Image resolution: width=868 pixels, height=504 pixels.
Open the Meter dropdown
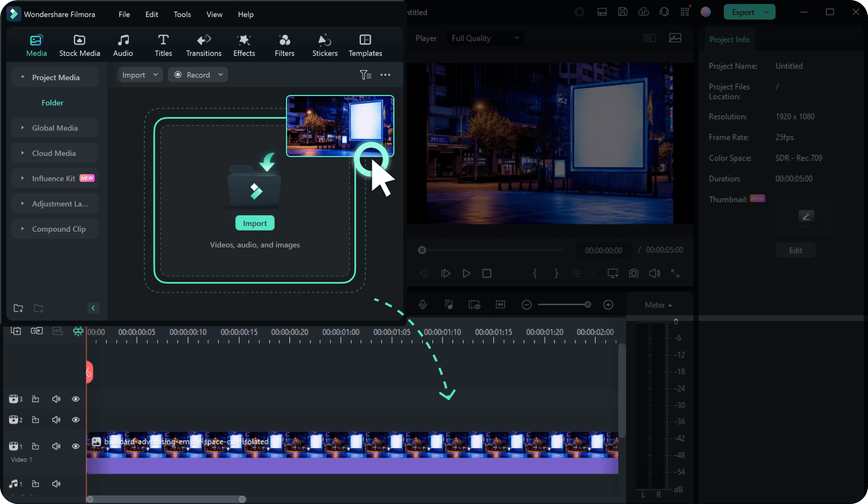click(x=658, y=305)
